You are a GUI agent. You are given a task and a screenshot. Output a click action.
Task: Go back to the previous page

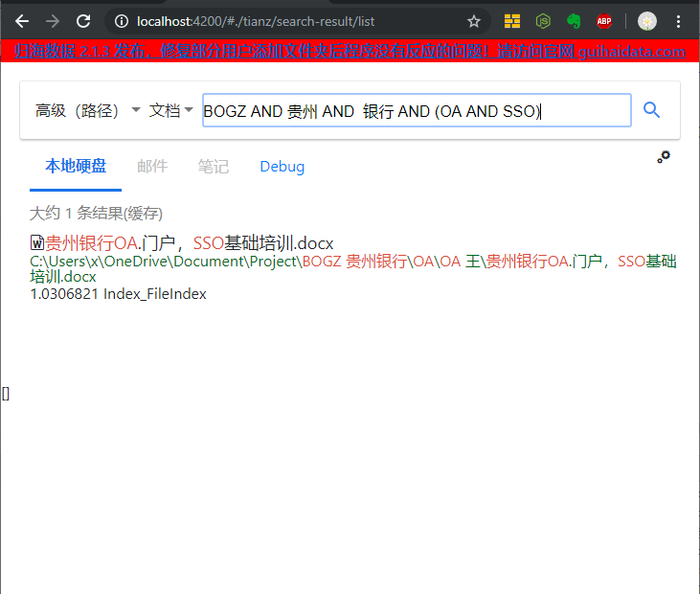(22, 21)
